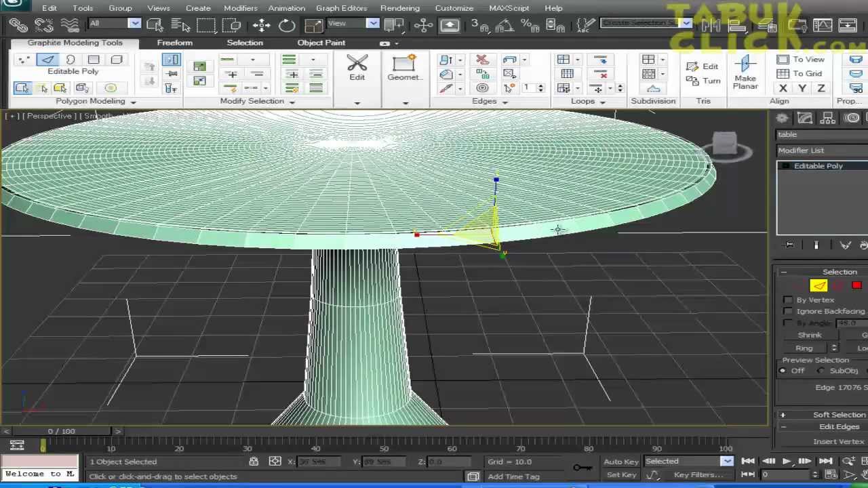Activate Select and Rotate tool
The height and width of the screenshot is (488, 868).
point(288,25)
